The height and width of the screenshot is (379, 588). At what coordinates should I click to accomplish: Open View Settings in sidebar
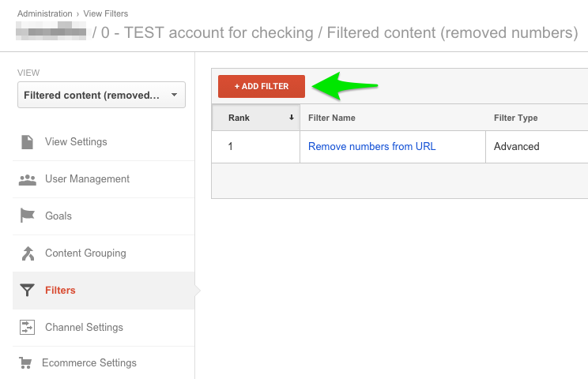click(x=104, y=142)
